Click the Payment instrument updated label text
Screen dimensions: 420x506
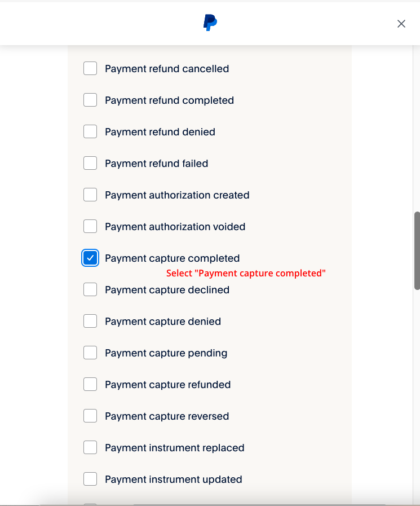tap(173, 479)
